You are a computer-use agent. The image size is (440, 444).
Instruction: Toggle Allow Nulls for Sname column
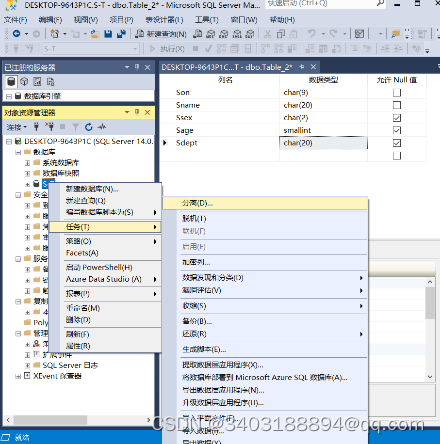tap(397, 105)
